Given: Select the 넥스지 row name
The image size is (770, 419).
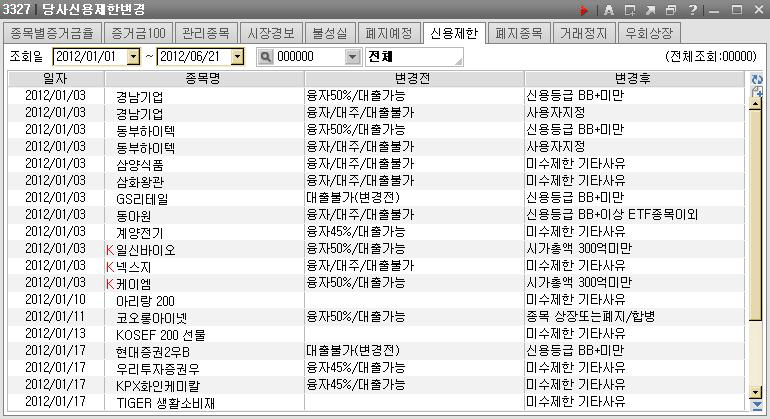Looking at the screenshot, I should (134, 267).
